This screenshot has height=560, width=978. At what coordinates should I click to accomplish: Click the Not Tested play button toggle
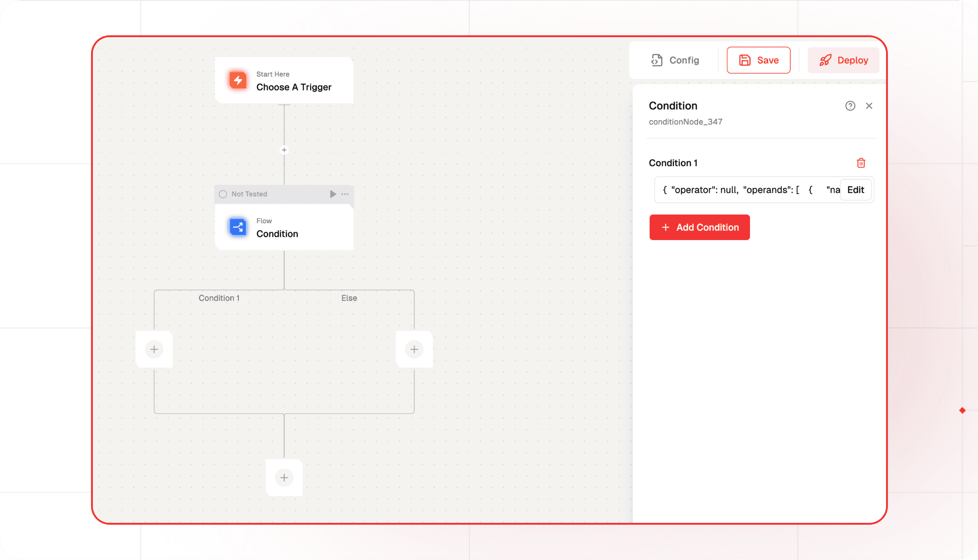(x=333, y=194)
